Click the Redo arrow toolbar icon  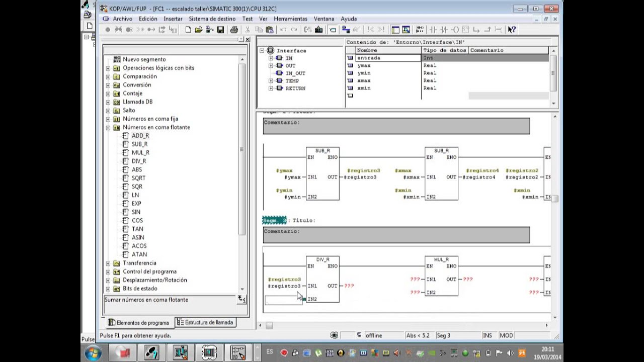click(294, 30)
